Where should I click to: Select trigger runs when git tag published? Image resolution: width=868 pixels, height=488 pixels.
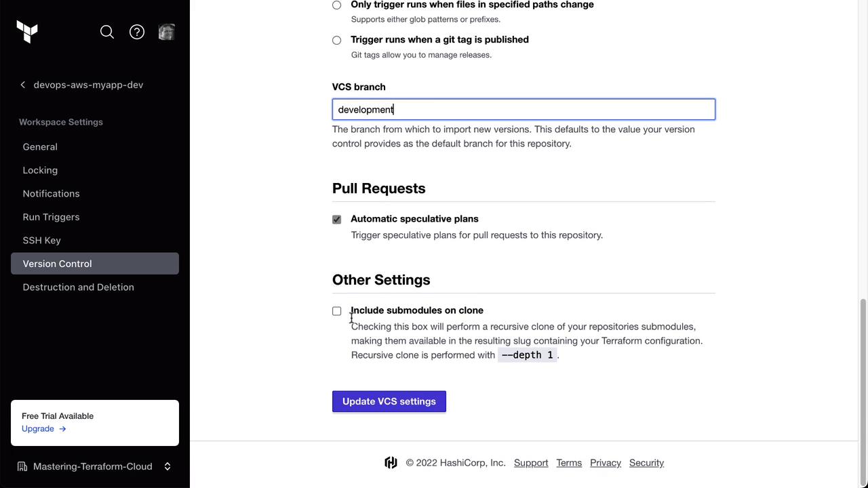(x=336, y=40)
